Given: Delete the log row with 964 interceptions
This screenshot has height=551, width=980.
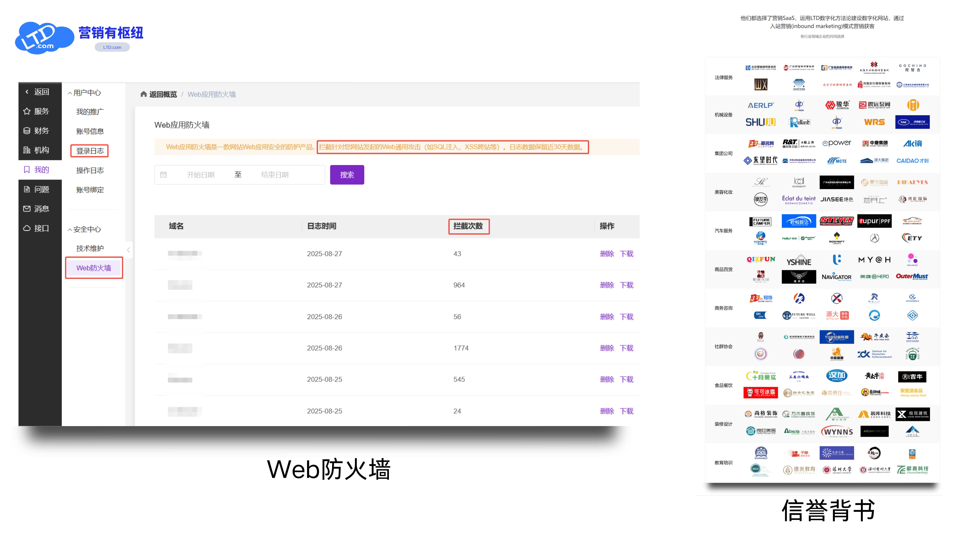Looking at the screenshot, I should (607, 285).
